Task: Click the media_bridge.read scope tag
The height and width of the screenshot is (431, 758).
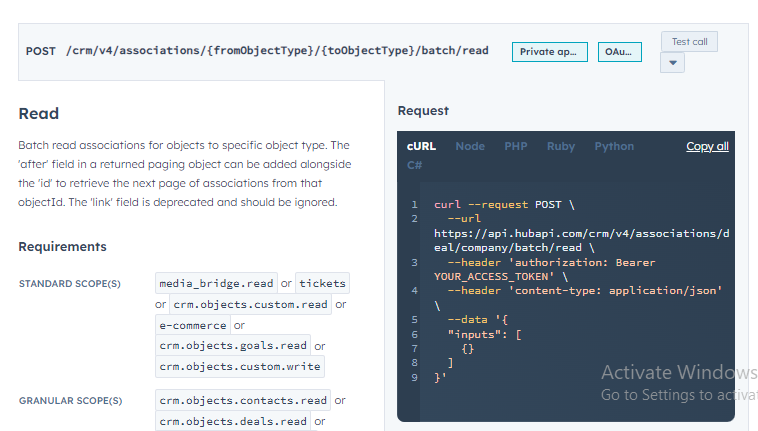Action: [217, 283]
